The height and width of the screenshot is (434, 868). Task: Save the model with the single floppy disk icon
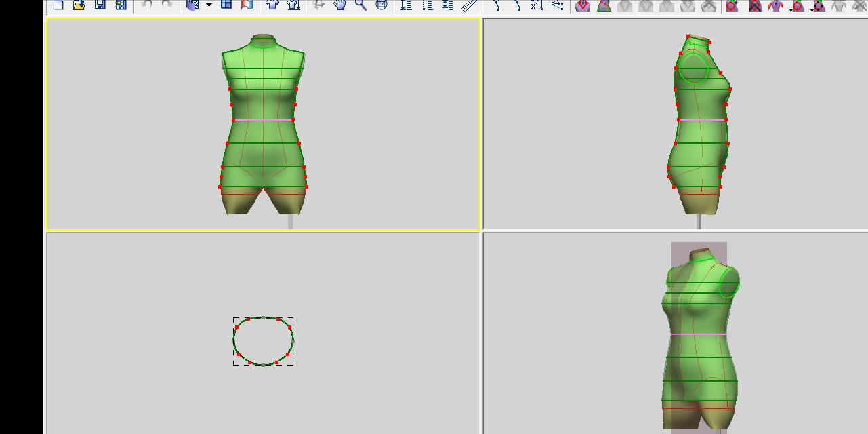100,5
